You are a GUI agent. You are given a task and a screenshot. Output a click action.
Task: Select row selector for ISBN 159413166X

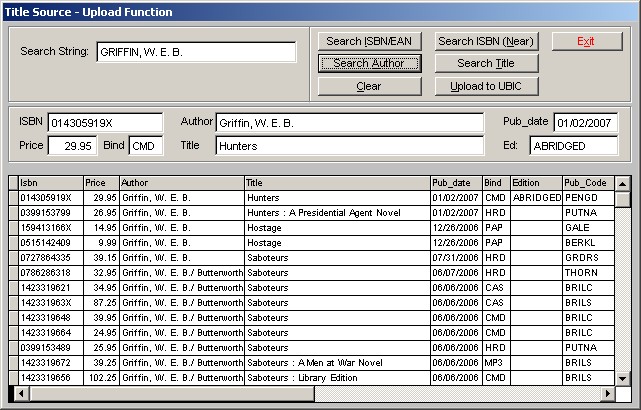pyautogui.click(x=13, y=228)
